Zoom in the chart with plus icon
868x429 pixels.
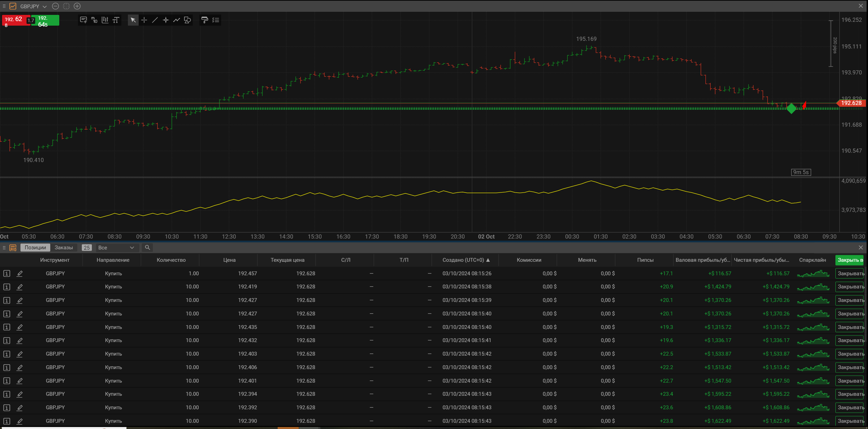[77, 6]
